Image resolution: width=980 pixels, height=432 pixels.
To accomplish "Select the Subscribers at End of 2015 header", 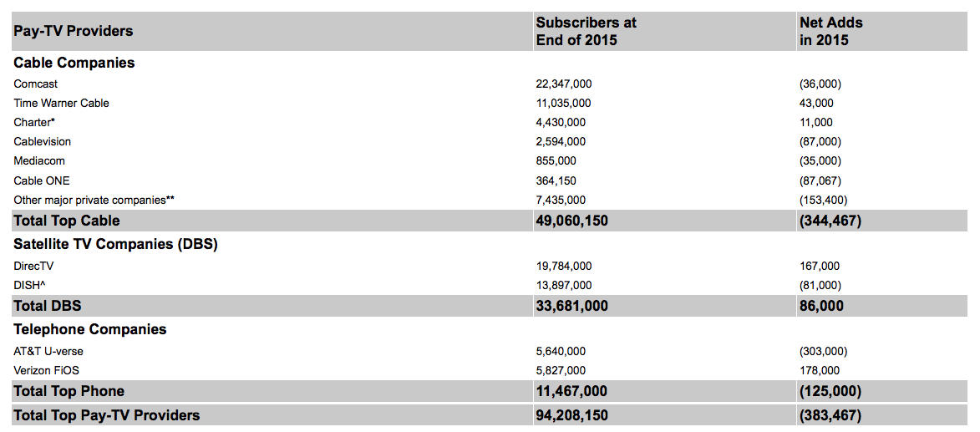I will point(586,31).
